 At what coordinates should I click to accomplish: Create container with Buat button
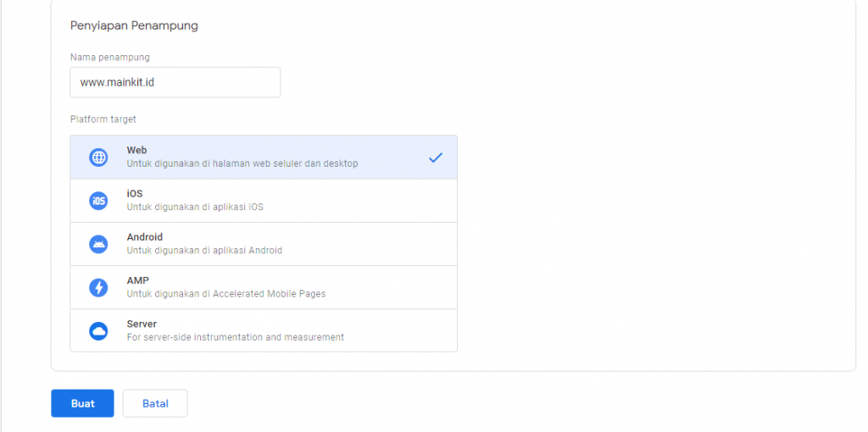(82, 403)
